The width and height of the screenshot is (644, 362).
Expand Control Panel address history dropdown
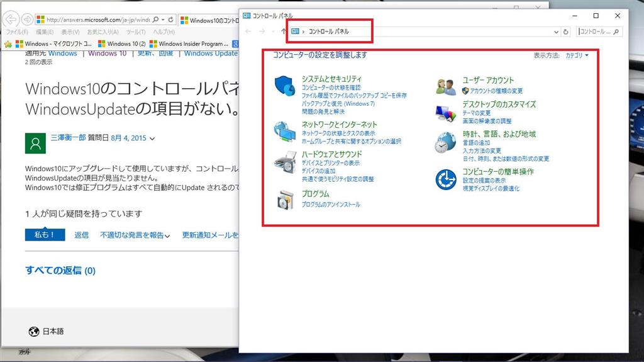coord(556,31)
